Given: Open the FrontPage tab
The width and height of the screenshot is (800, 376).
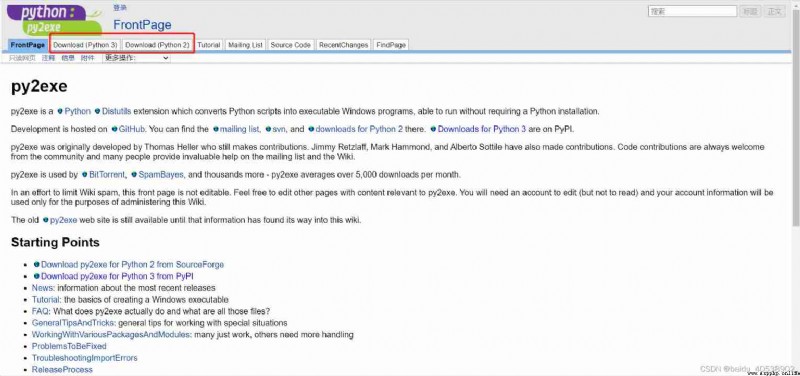Looking at the screenshot, I should click(28, 45).
